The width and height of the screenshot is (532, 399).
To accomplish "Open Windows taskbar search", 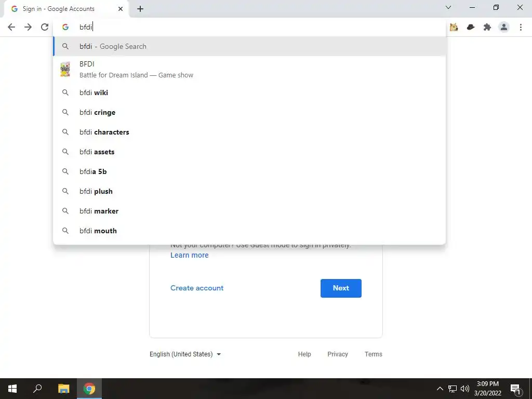I will click(37, 389).
